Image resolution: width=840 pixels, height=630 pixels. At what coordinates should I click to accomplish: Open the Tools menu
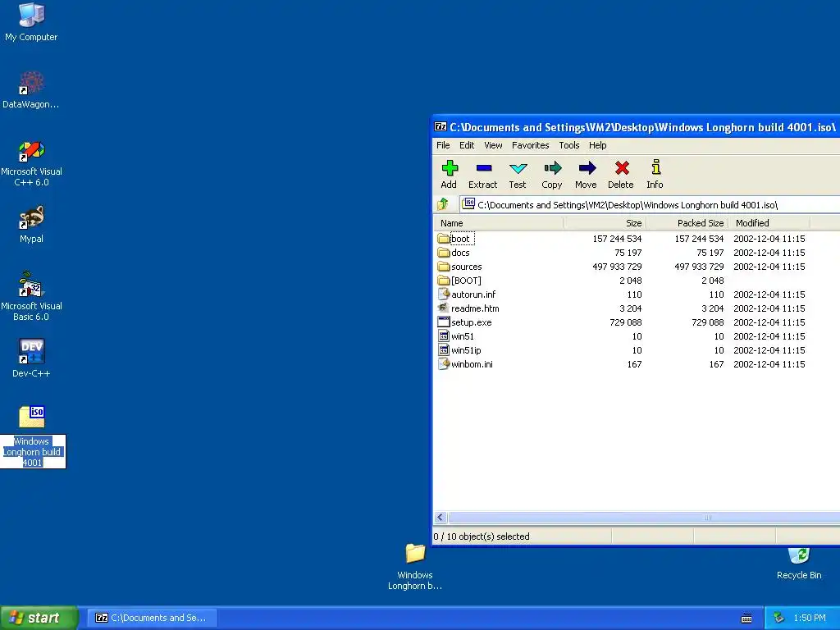tap(569, 145)
